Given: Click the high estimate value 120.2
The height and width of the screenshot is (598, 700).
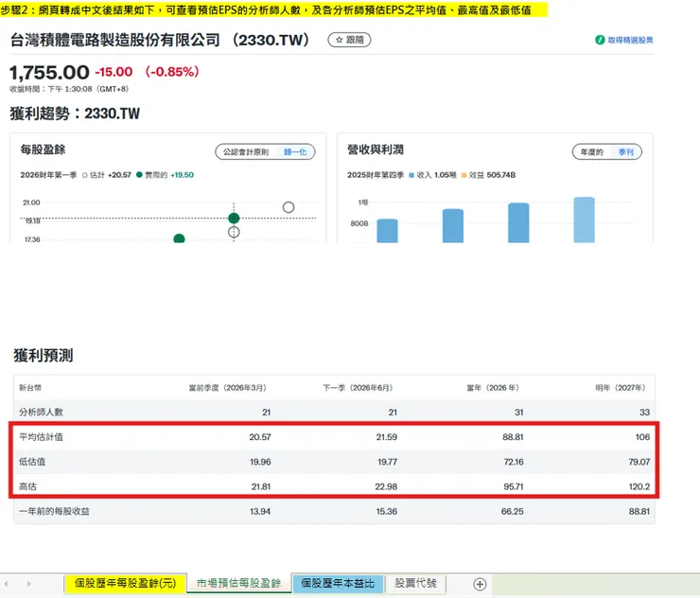Looking at the screenshot, I should [639, 486].
